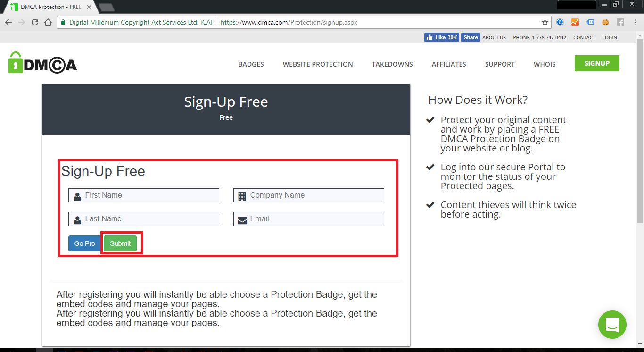
Task: Follow the LOGIN link in the header
Action: click(x=610, y=37)
